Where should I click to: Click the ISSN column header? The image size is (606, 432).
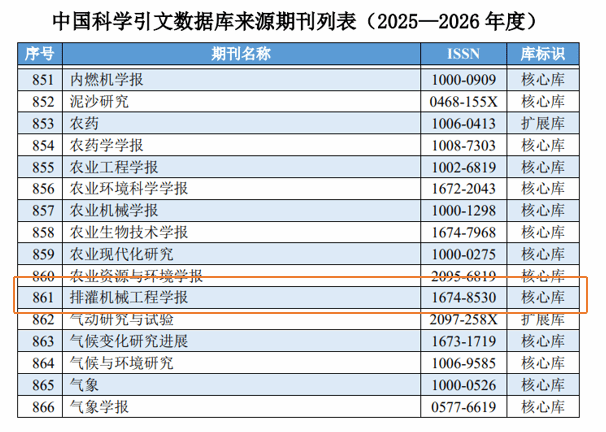(x=463, y=55)
